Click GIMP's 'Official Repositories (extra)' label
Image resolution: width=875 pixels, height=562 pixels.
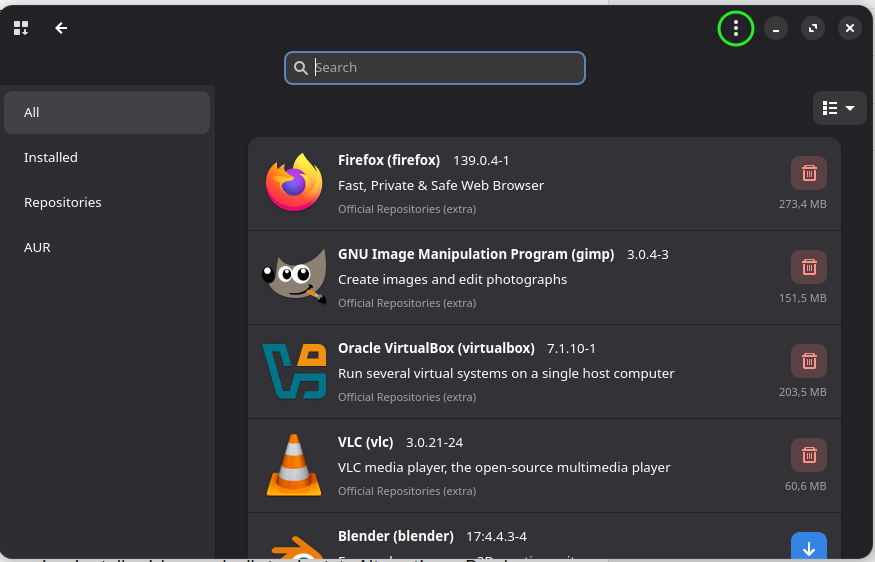407,303
